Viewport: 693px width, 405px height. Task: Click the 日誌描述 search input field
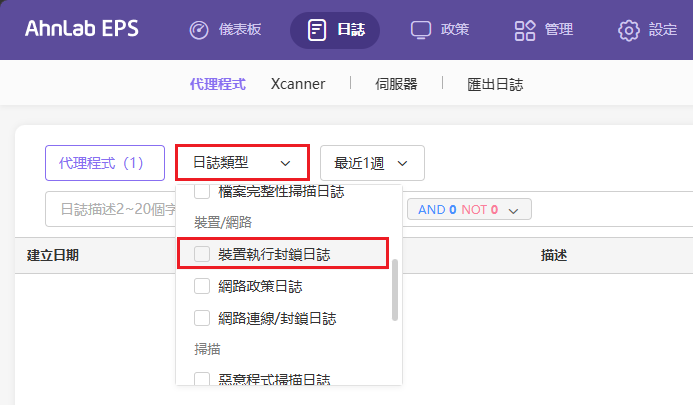pyautogui.click(x=111, y=209)
